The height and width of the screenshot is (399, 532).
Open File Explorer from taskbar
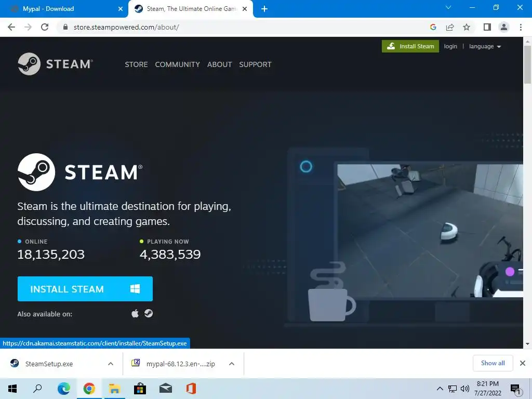(x=114, y=389)
